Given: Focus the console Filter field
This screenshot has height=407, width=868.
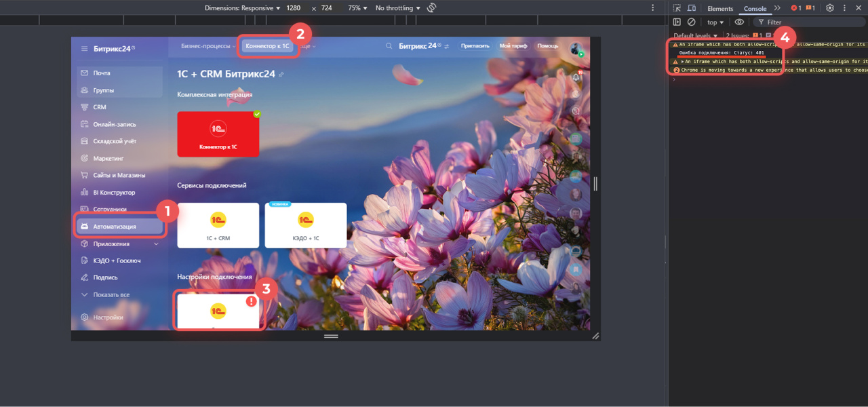Looking at the screenshot, I should pyautogui.click(x=810, y=22).
